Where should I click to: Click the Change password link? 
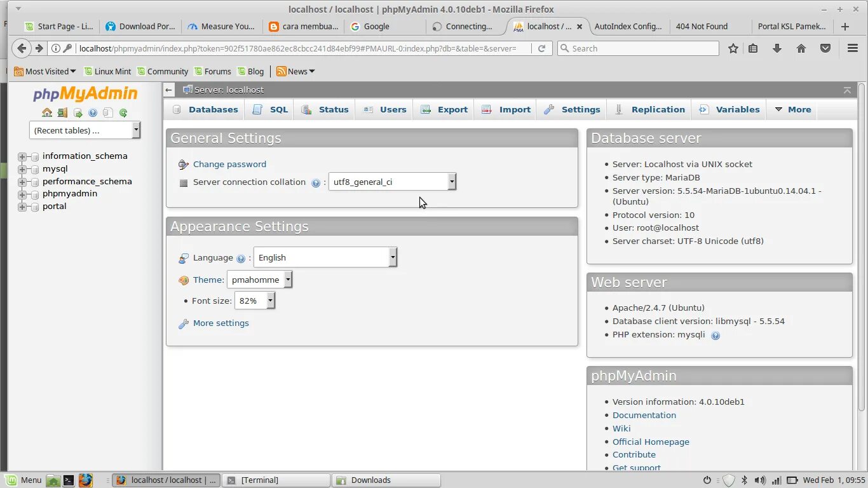pyautogui.click(x=229, y=164)
